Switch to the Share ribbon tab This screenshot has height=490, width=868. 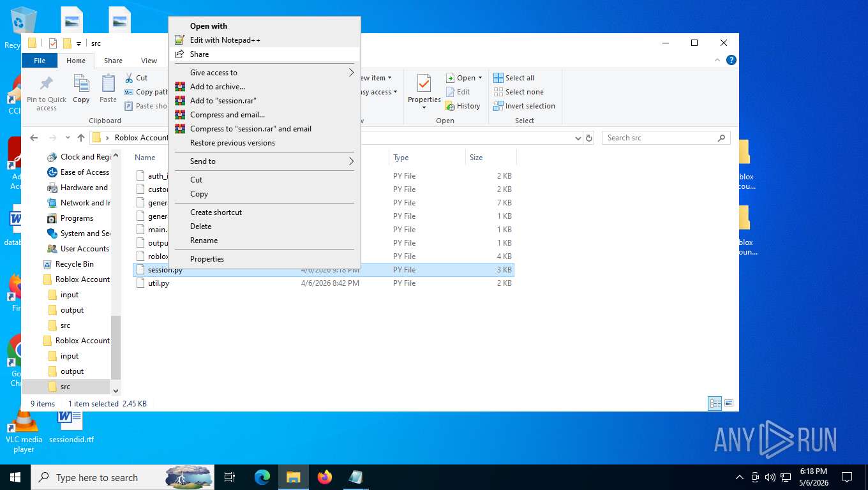[113, 61]
